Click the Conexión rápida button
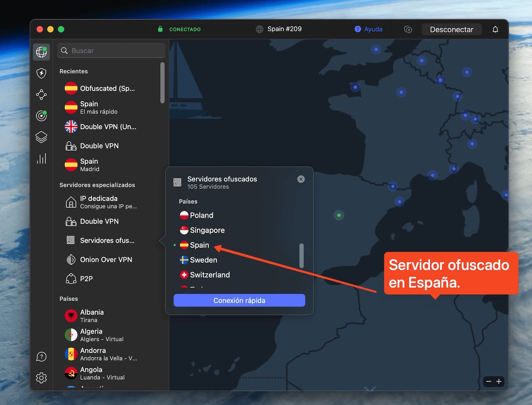The width and height of the screenshot is (532, 405). 239,300
